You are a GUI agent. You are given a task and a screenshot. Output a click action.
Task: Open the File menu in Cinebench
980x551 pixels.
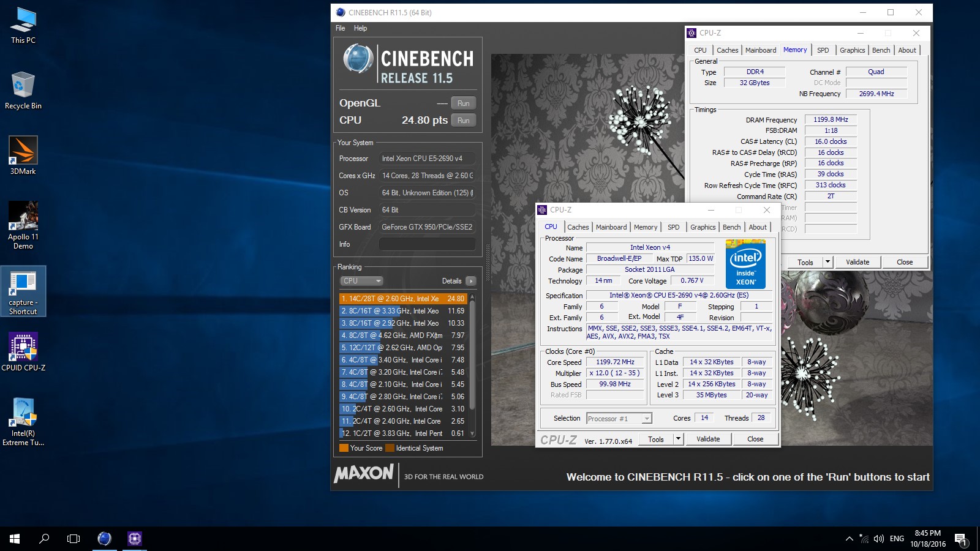341,28
